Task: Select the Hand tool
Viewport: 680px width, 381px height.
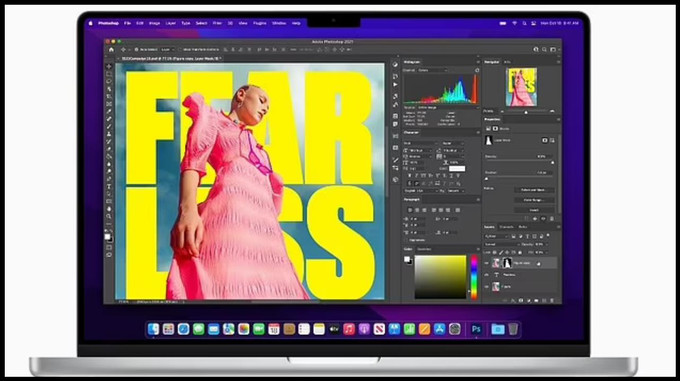Action: (109, 209)
